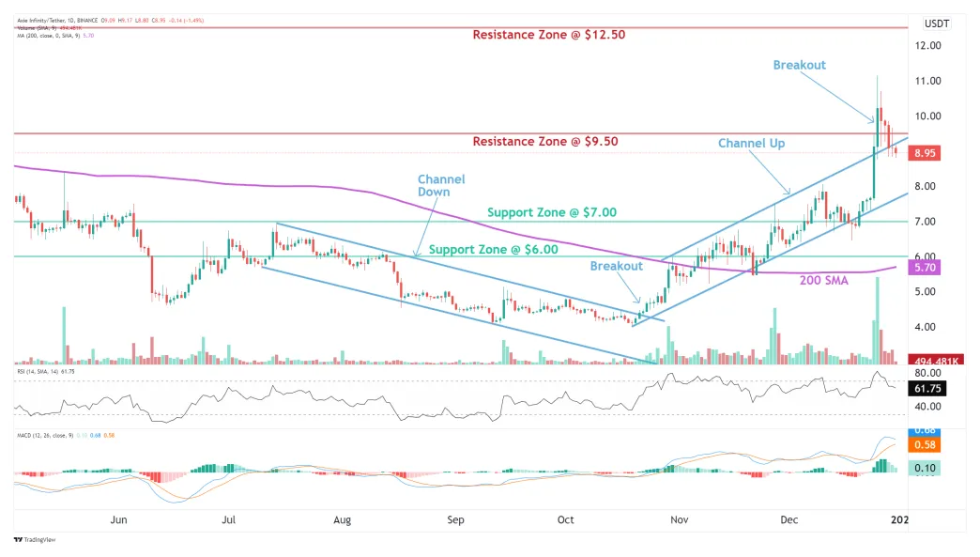Open the 1D timeframe selector in the legend
The height and width of the screenshot is (557, 980).
coord(69,20)
